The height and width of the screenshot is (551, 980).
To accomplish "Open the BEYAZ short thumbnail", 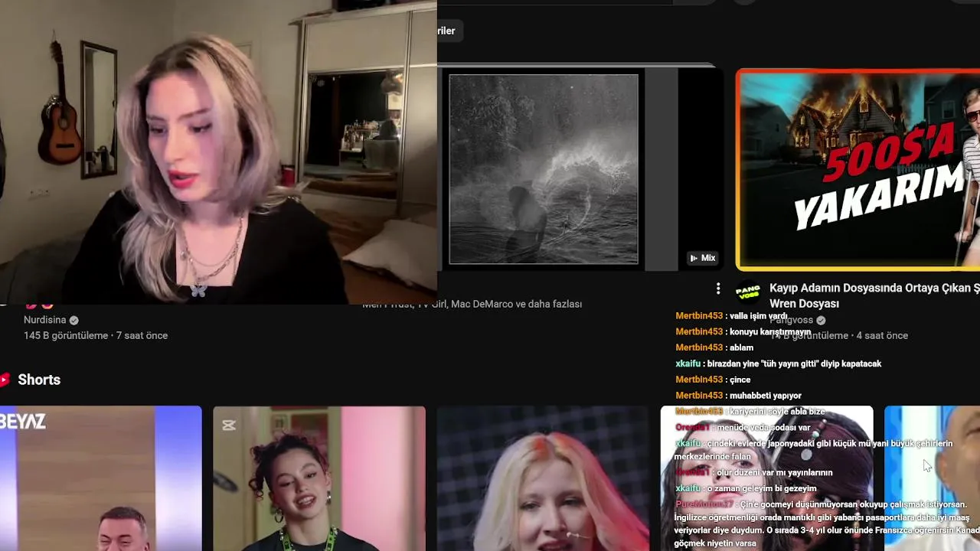I will click(x=101, y=478).
